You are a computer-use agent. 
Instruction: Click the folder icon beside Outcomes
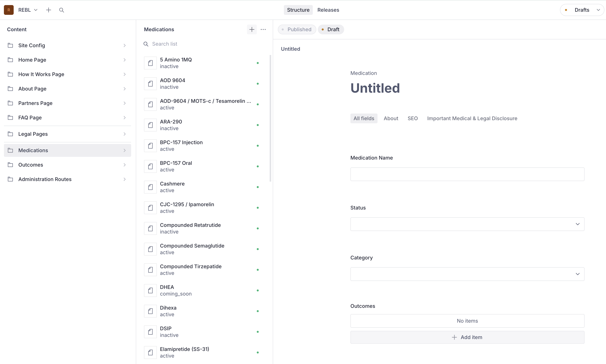(10, 165)
